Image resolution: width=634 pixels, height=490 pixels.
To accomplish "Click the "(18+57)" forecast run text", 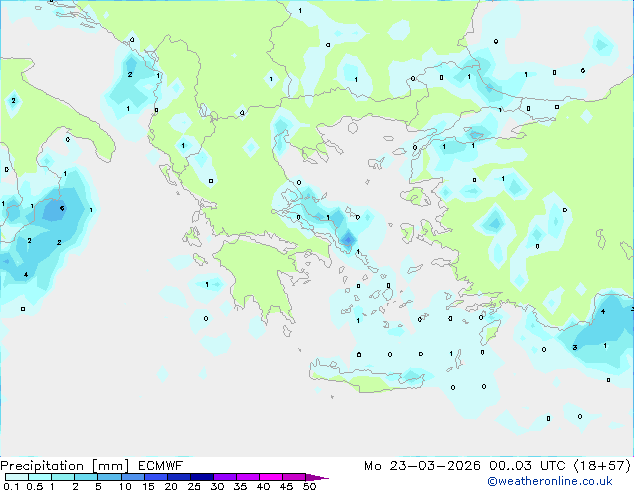I will pos(602,466).
